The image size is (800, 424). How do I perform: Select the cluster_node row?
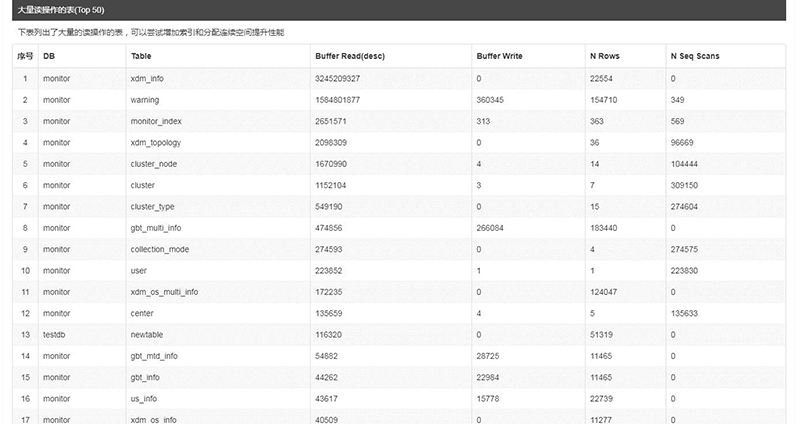point(399,164)
